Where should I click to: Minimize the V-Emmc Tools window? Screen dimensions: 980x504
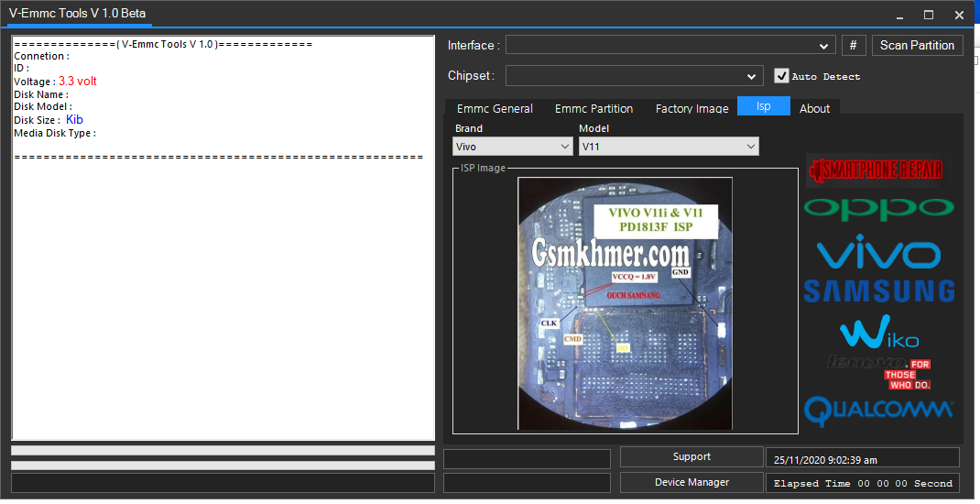(x=898, y=15)
